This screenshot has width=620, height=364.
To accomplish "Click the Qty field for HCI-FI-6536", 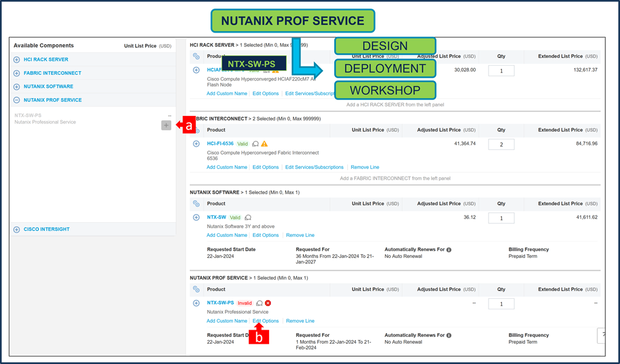I will [501, 144].
